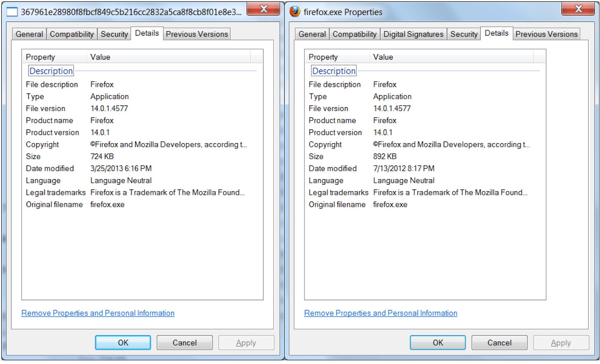Click the '724 KB' size value
600x364 pixels.
click(102, 156)
